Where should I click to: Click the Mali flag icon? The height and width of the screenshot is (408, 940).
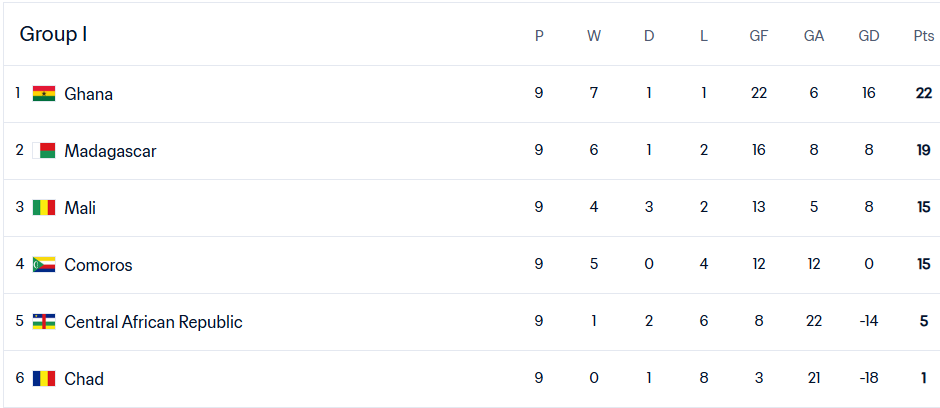coord(43,208)
